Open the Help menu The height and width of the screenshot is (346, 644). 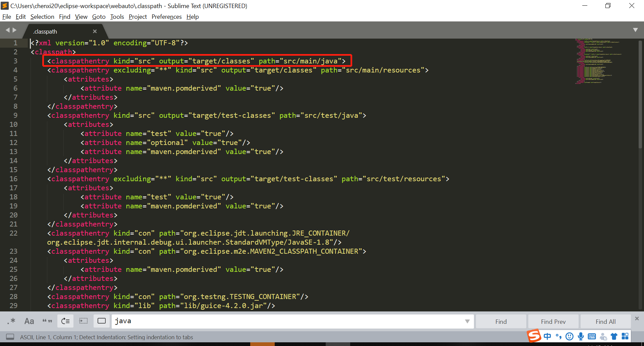pos(193,17)
